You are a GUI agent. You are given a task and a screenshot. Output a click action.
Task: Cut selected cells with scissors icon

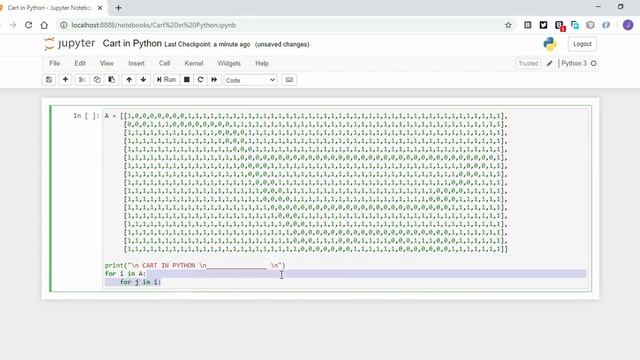pos(82,80)
